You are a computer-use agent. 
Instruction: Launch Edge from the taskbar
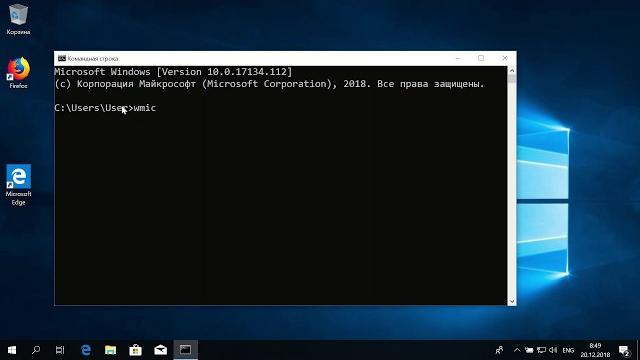[86, 350]
